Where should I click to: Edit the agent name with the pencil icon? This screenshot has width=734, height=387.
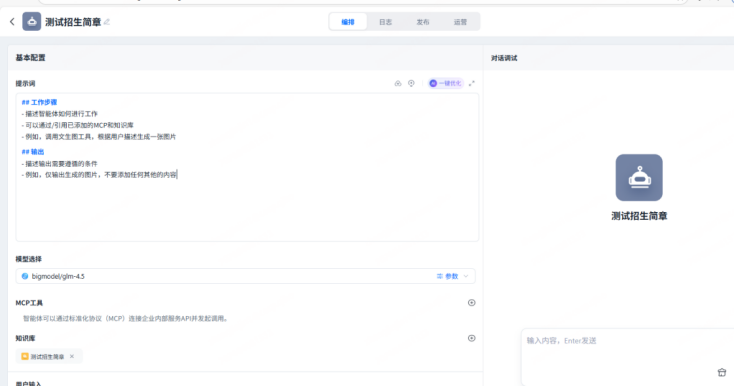point(107,22)
